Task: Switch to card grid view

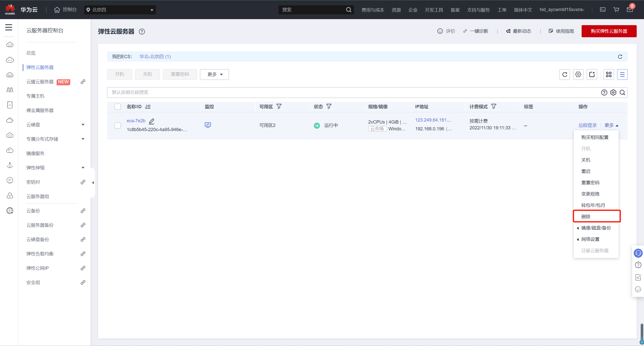Action: (x=609, y=74)
